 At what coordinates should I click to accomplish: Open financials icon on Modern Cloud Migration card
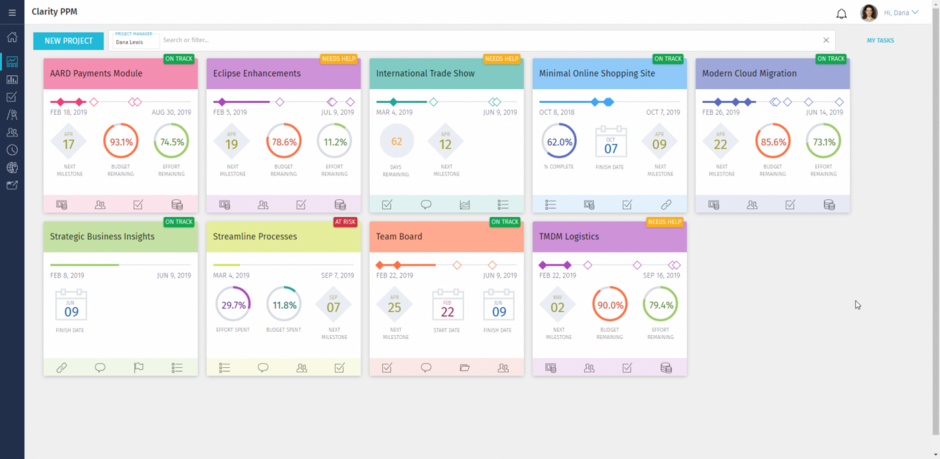(829, 205)
